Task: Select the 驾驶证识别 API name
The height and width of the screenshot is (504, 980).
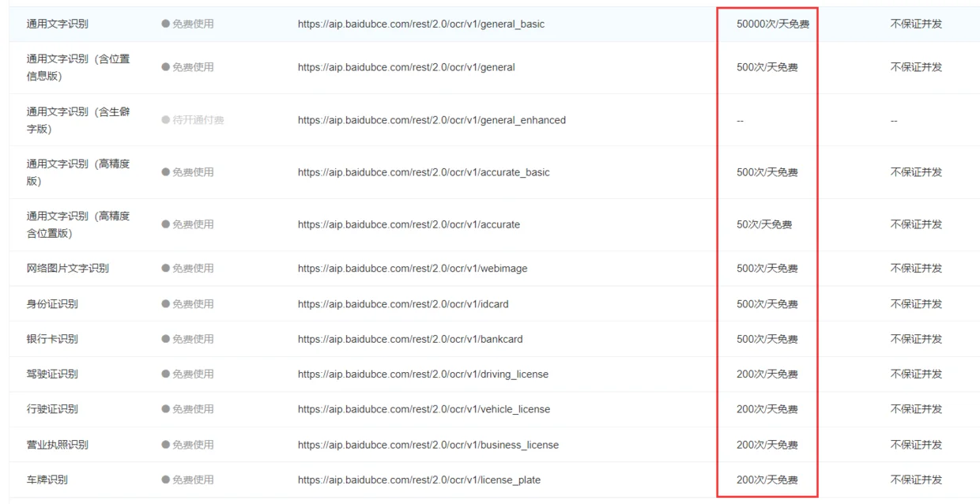Action: click(52, 374)
